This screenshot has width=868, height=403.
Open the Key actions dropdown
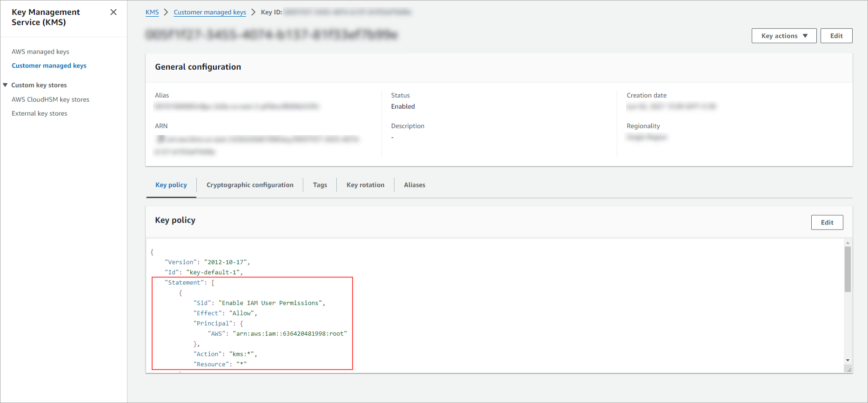point(784,36)
